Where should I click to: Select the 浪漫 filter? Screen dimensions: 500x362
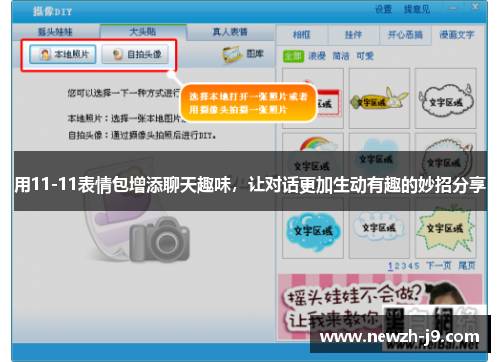(x=317, y=56)
